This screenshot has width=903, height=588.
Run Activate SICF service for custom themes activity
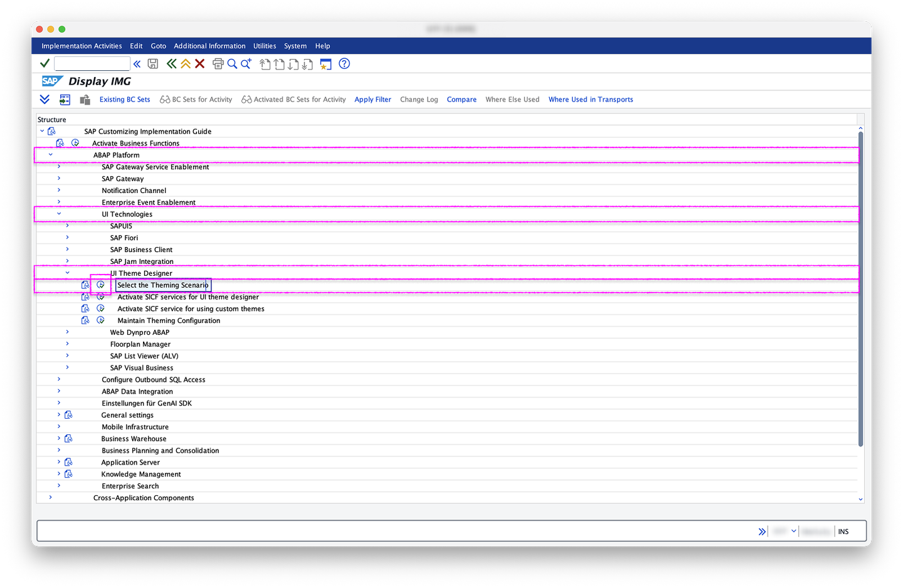coord(100,308)
